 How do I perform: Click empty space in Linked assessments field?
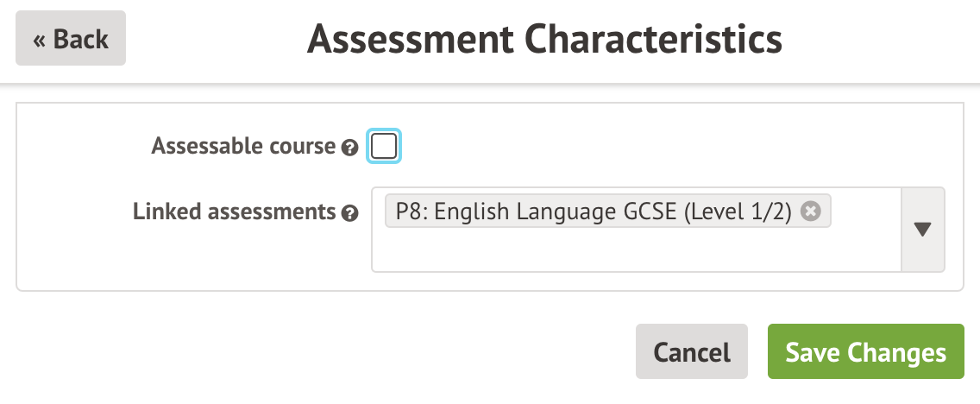point(635,250)
